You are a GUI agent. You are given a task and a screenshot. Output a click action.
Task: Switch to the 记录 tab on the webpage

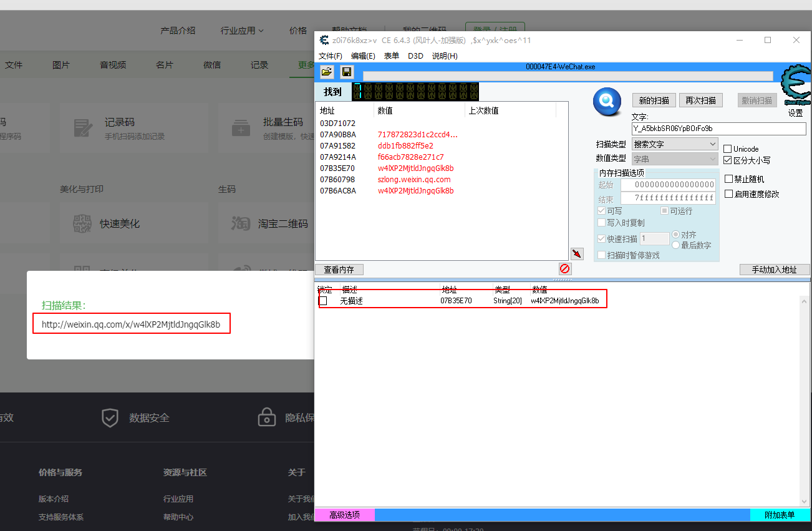coord(259,65)
